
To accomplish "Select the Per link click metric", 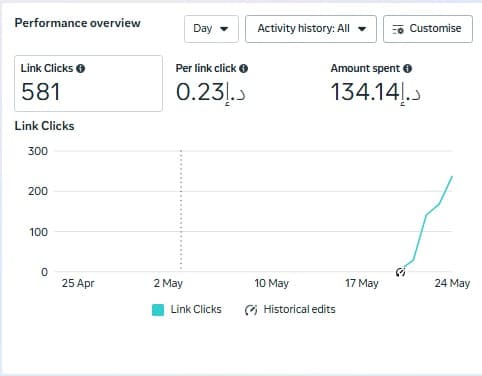I will click(x=212, y=83).
